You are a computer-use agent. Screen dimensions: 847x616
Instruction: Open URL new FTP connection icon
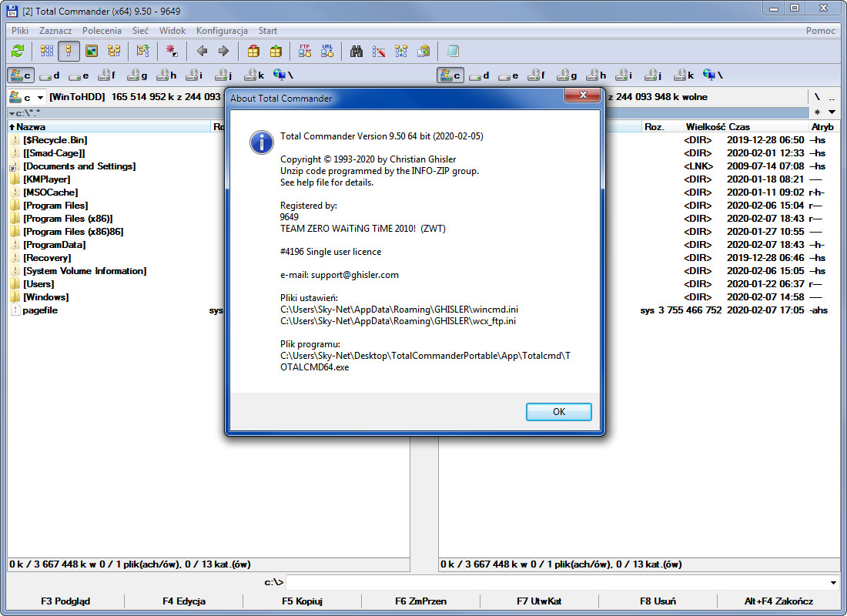click(x=326, y=52)
